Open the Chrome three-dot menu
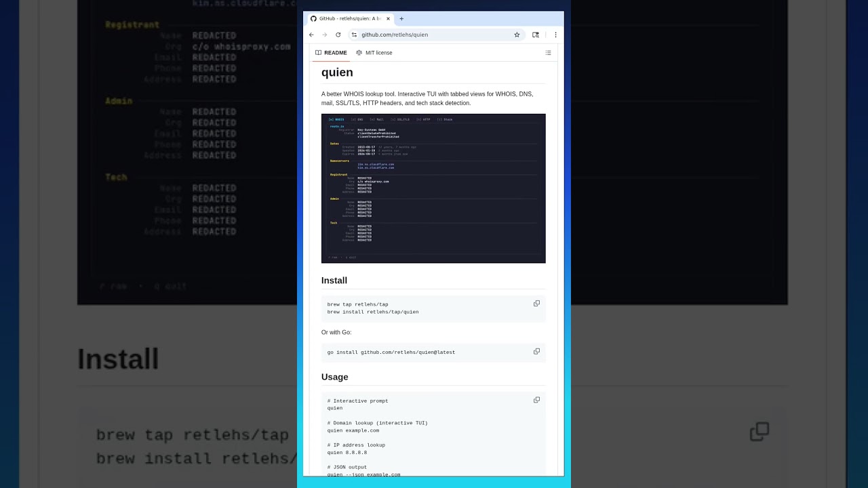Viewport: 868px width, 488px height. [x=555, y=35]
